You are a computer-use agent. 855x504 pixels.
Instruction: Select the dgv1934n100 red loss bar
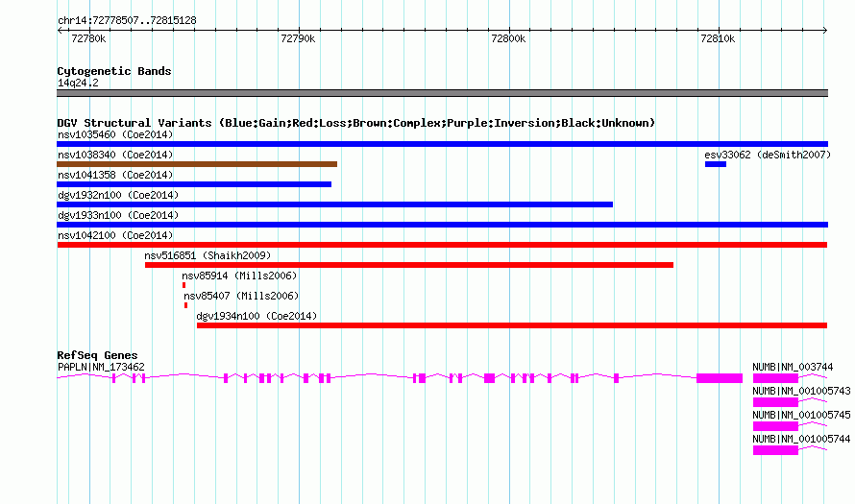coord(512,325)
